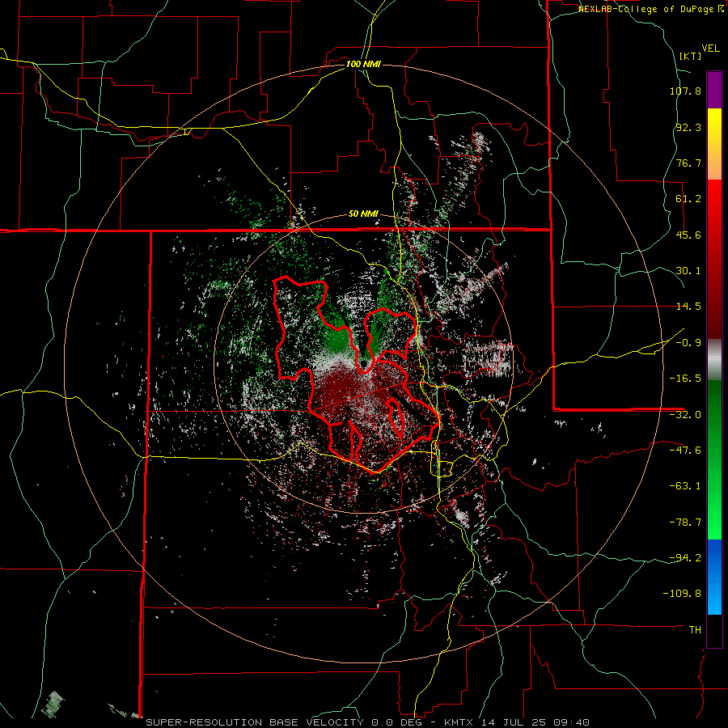Click the radar site center black dot
Screen dimensions: 728x728
tap(363, 363)
